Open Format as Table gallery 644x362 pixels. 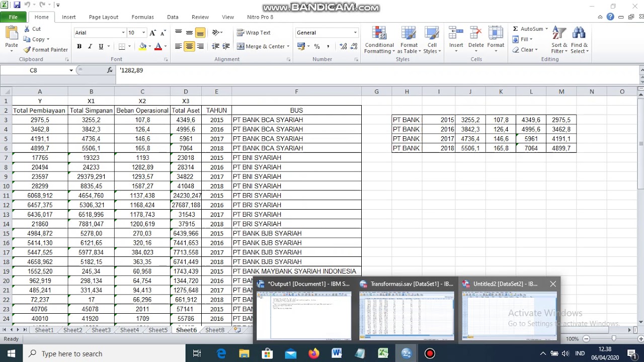[x=409, y=40]
